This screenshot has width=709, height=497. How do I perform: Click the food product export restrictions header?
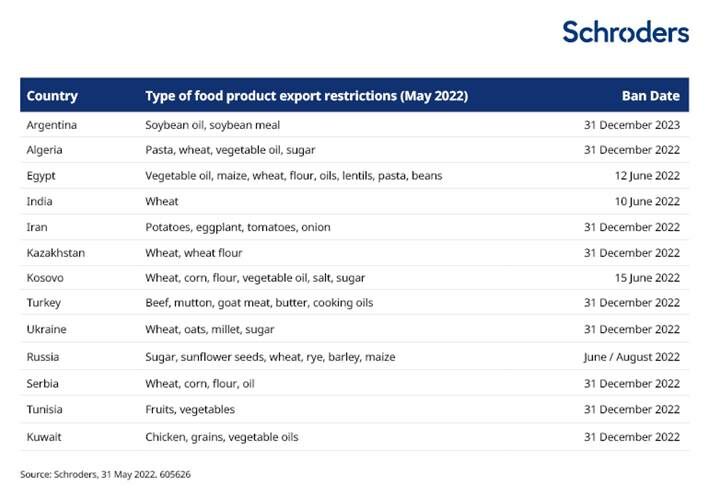(x=306, y=96)
